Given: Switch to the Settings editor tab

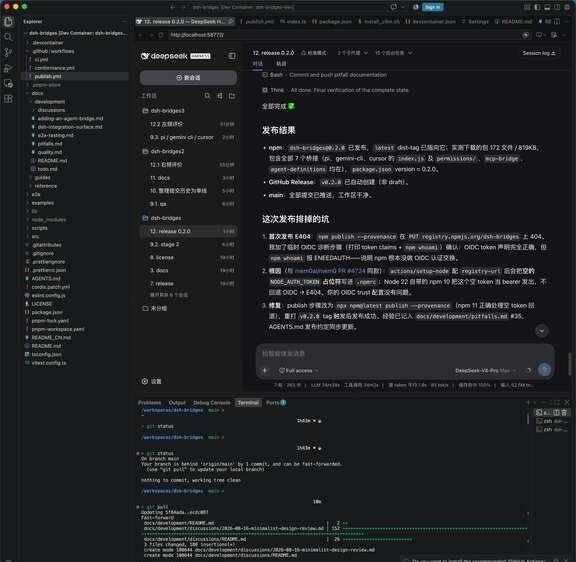Looking at the screenshot, I should pos(475,22).
